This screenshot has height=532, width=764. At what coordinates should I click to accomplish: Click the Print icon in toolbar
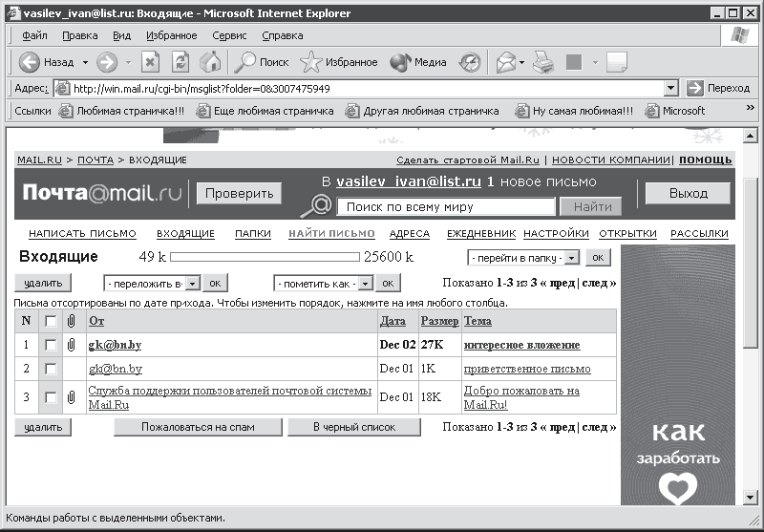click(x=542, y=62)
